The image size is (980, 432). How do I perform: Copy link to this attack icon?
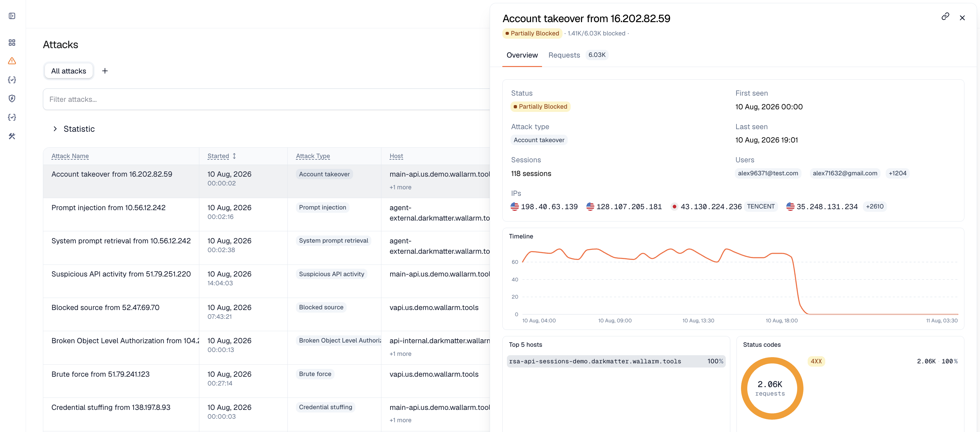945,16
